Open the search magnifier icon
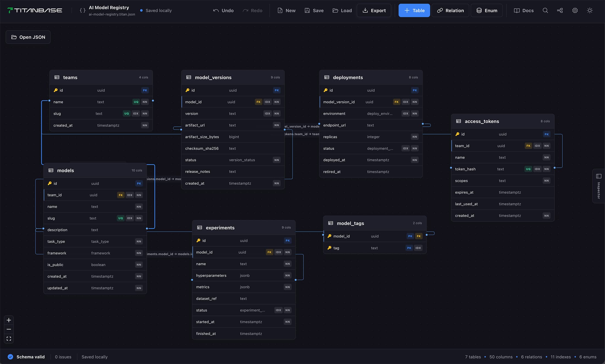 click(x=545, y=10)
